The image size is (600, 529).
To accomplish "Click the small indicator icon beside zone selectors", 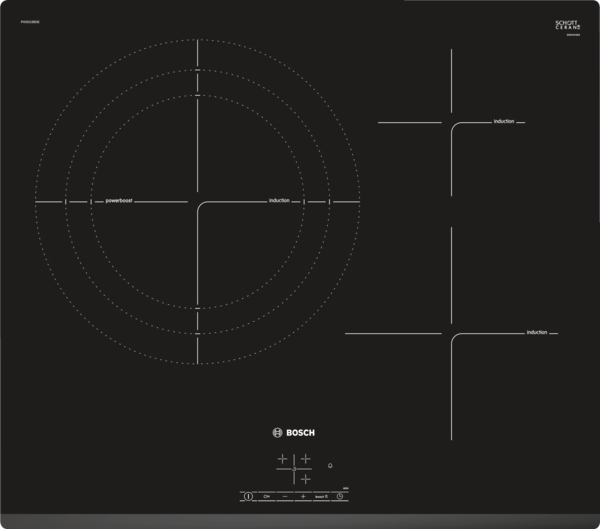I will click(x=330, y=465).
